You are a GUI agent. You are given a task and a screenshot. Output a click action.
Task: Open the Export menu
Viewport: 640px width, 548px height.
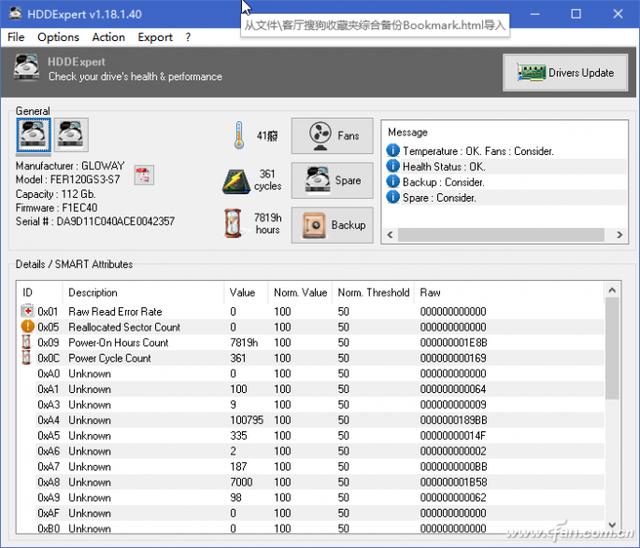(x=155, y=37)
